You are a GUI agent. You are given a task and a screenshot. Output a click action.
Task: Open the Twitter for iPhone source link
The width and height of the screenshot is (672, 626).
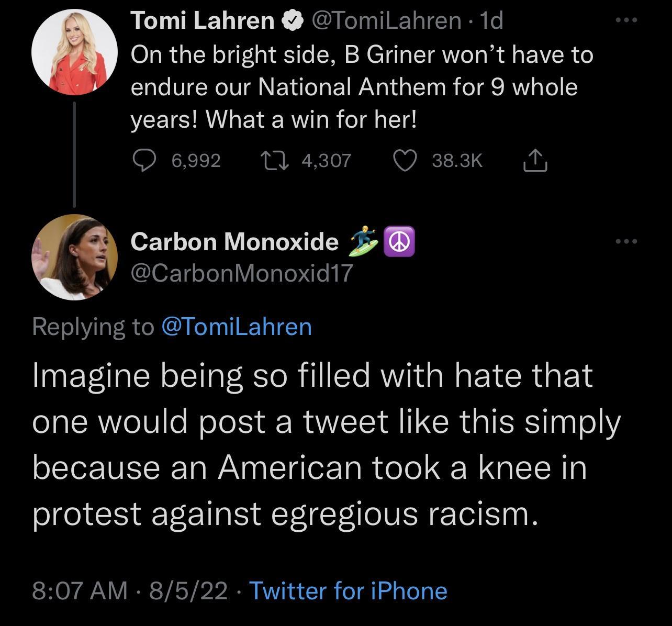[348, 590]
